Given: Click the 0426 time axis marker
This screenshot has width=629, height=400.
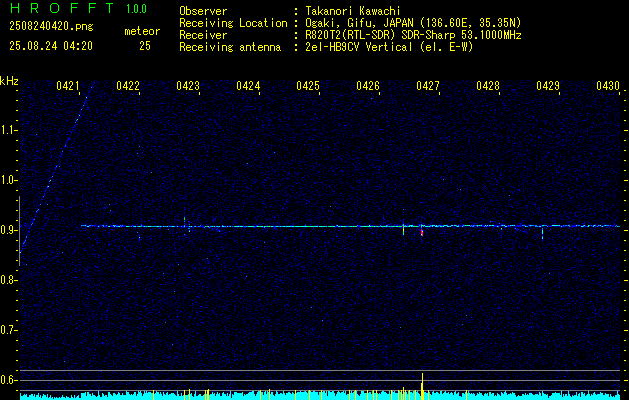Looking at the screenshot, I should [368, 86].
